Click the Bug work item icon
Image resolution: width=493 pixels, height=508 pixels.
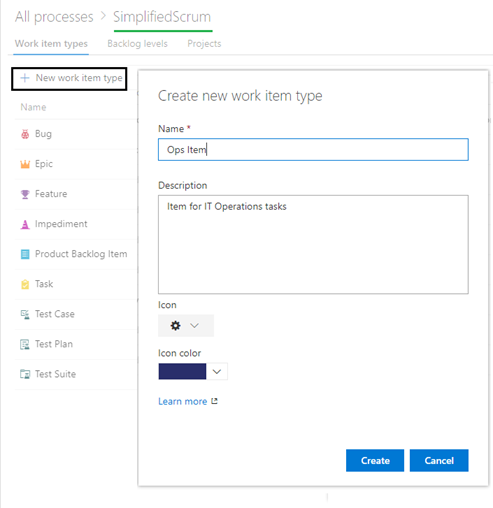(x=25, y=134)
